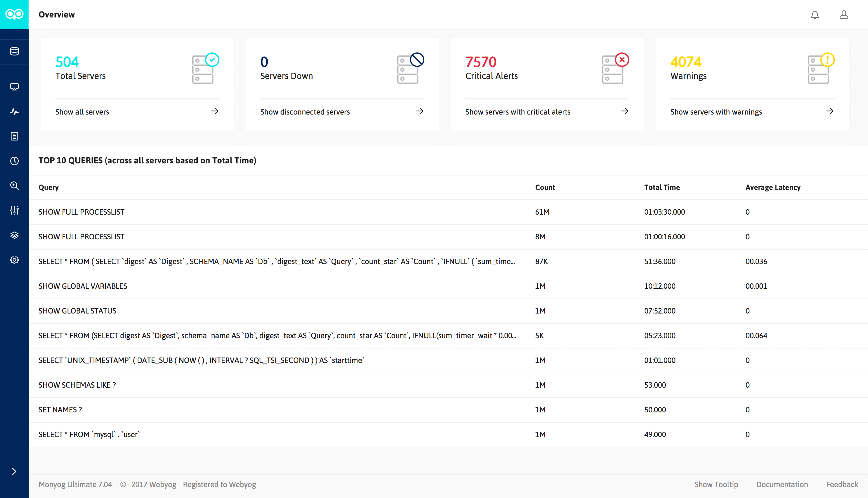The height and width of the screenshot is (498, 868).
Task: Open the Dashboard view in the sidebar
Action: [14, 87]
